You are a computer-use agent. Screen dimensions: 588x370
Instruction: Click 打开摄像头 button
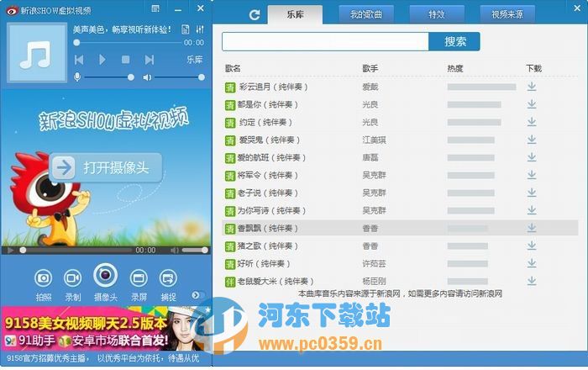[106, 167]
